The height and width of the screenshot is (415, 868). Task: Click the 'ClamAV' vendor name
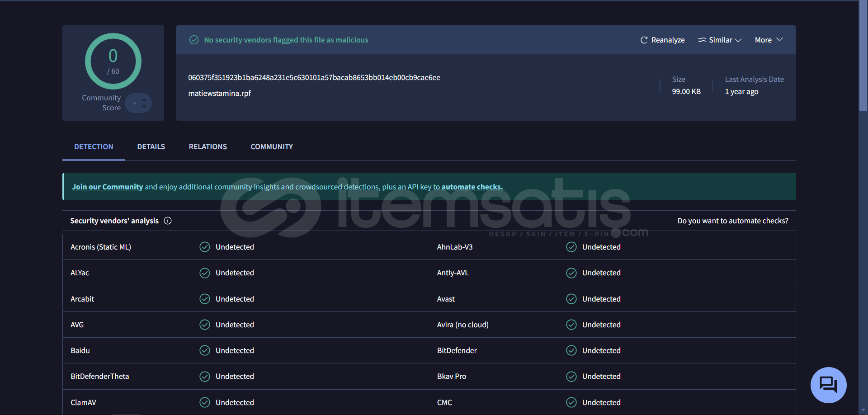click(x=83, y=402)
